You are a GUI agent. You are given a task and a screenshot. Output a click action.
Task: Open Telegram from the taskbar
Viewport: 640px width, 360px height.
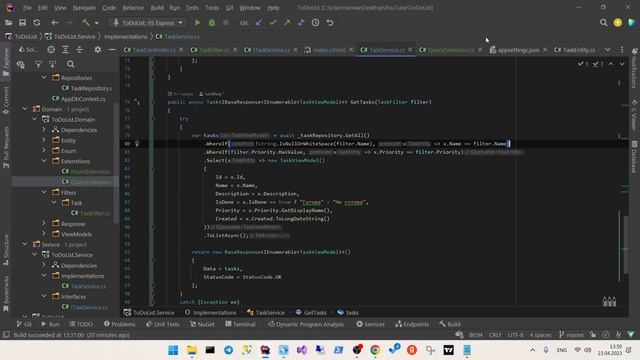229,350
